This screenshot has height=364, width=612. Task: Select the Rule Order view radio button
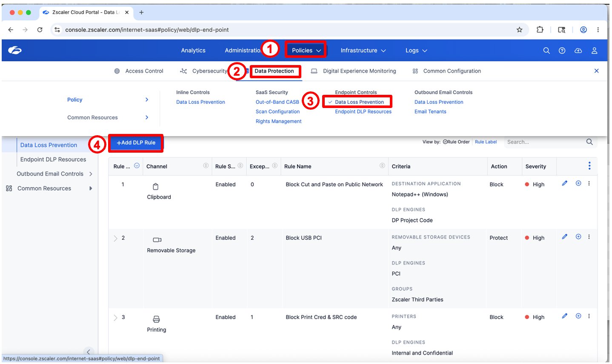[x=445, y=142]
